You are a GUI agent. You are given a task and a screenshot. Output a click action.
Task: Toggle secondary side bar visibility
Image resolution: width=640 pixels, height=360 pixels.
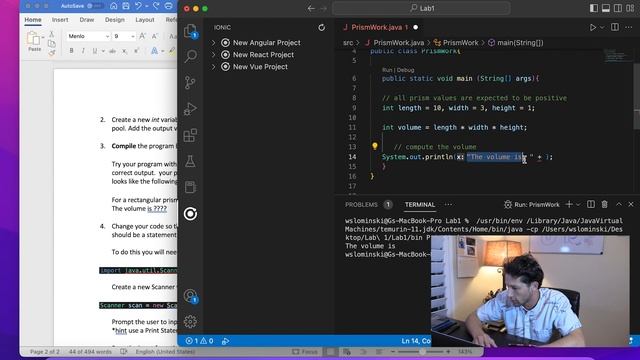click(x=618, y=8)
